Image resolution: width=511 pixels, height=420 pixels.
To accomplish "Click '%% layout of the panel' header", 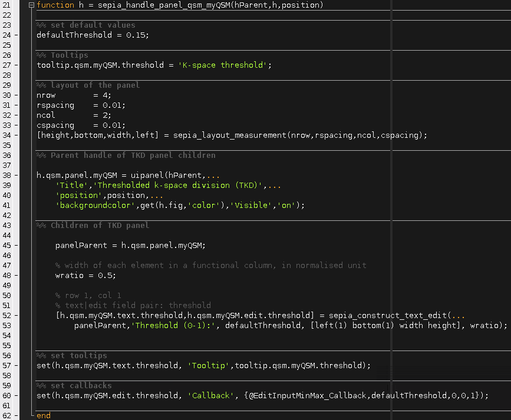I will (x=88, y=85).
